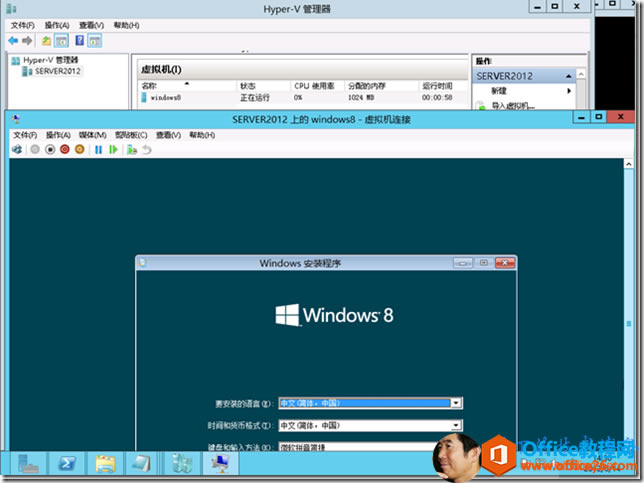
Task: Switch to Hyper-V Manager taskbar icon
Action: point(182,464)
